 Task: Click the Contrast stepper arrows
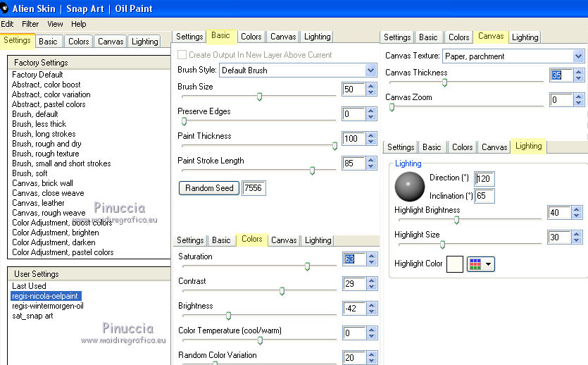pos(372,284)
